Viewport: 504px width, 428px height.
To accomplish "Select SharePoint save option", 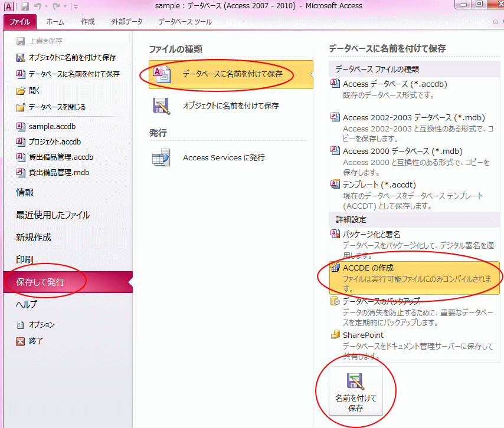I will (x=414, y=345).
